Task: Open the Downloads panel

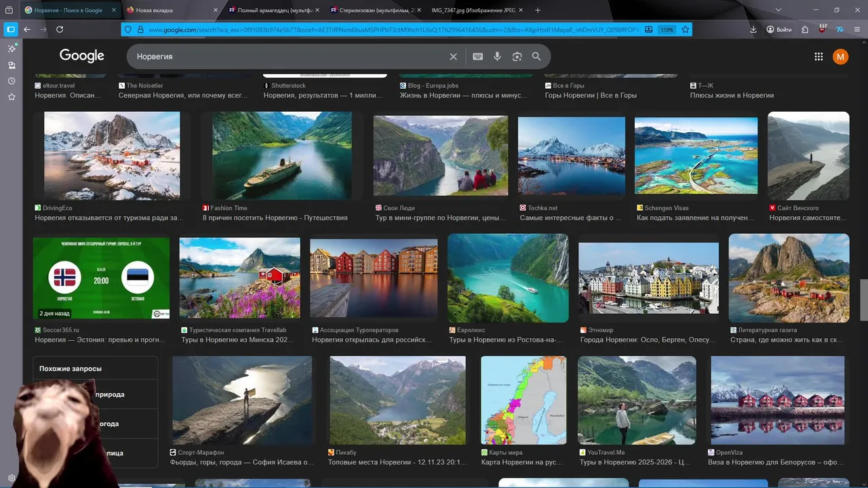Action: [753, 29]
